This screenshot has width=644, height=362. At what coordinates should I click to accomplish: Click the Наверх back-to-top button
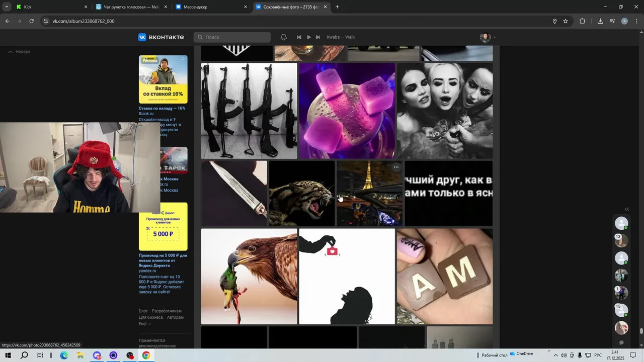(x=19, y=51)
